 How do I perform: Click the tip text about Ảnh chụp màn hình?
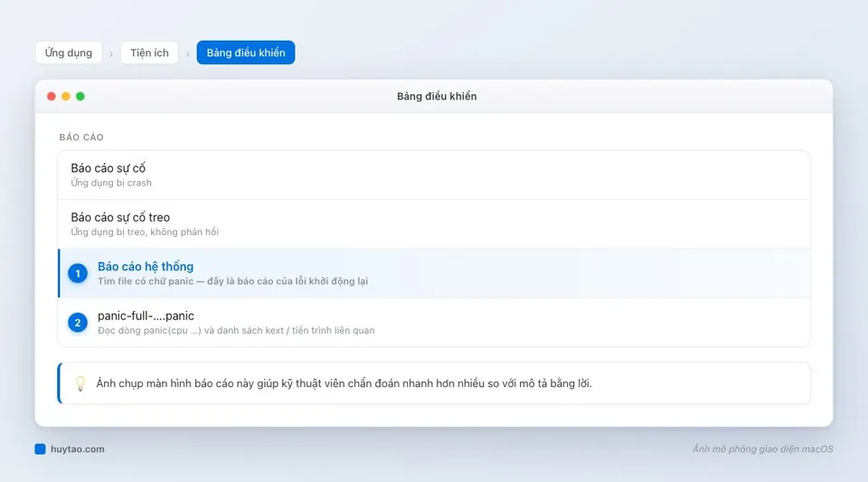pyautogui.click(x=344, y=383)
